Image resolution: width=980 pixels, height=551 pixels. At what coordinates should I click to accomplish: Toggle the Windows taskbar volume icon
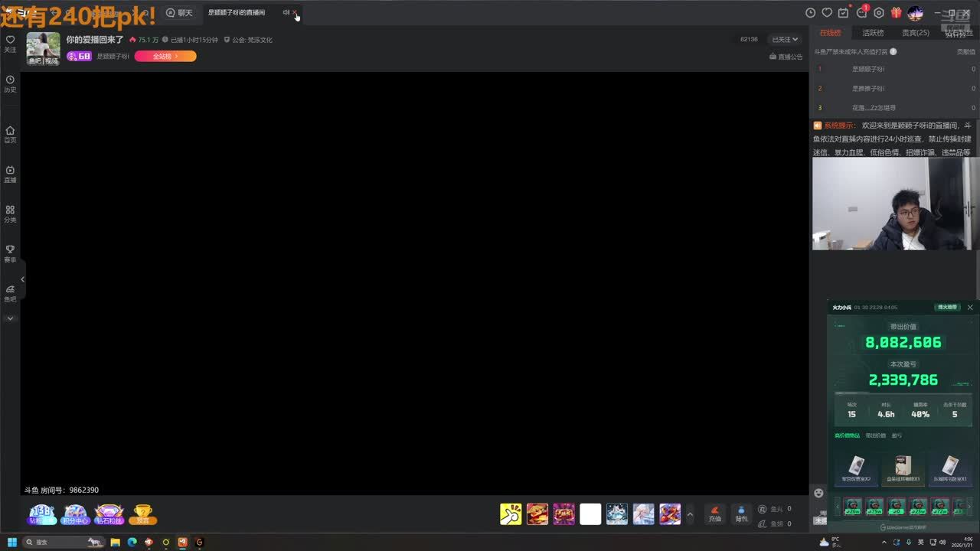click(x=942, y=542)
